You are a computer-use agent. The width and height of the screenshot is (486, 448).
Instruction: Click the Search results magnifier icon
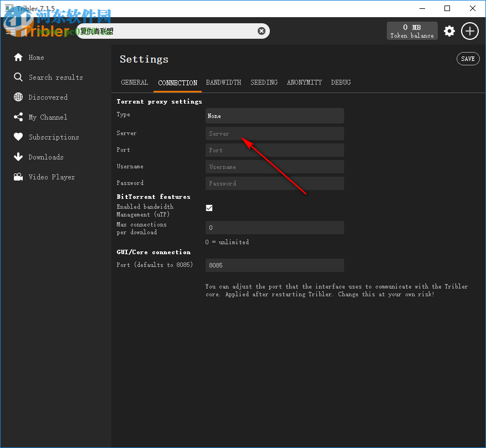pyautogui.click(x=18, y=77)
